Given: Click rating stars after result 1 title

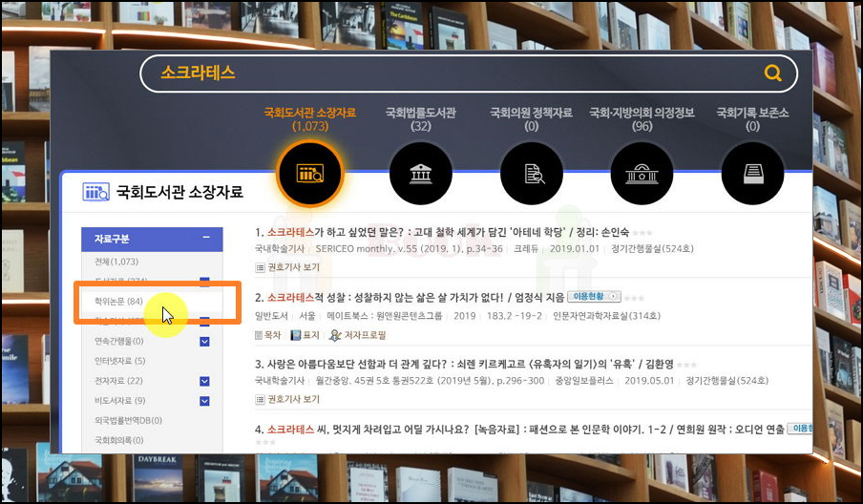Looking at the screenshot, I should click(642, 233).
